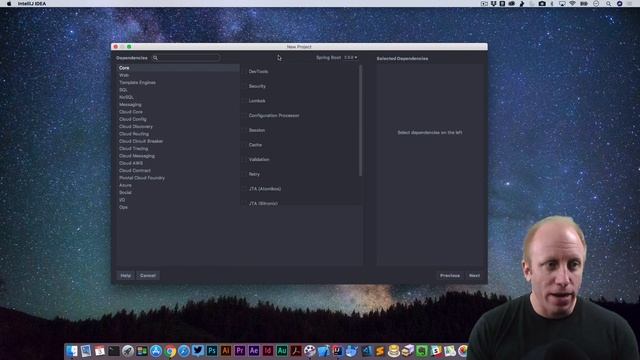The height and width of the screenshot is (360, 640).
Task: Open the IntelliJ IDEA application menu
Action: [32, 4]
